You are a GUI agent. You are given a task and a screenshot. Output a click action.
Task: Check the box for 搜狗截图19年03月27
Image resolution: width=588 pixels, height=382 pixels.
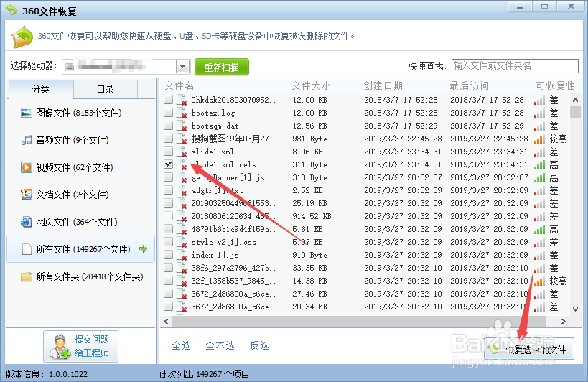pyautogui.click(x=169, y=138)
